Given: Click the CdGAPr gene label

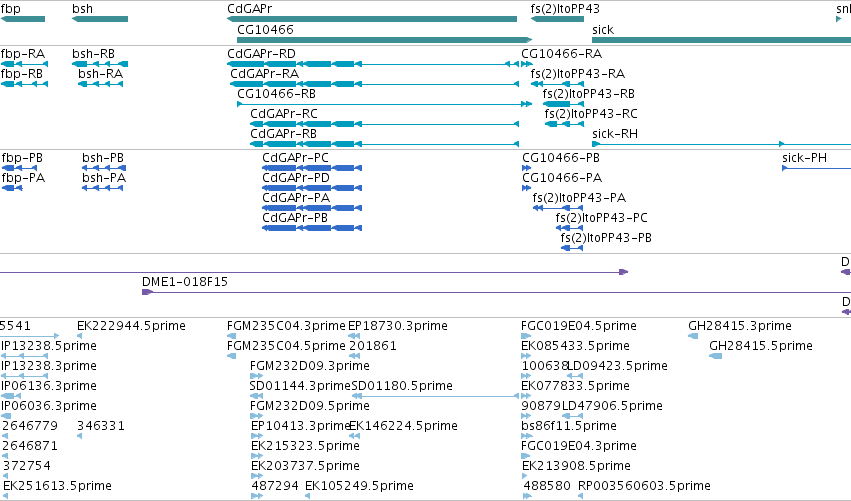Looking at the screenshot, I should (250, 9).
